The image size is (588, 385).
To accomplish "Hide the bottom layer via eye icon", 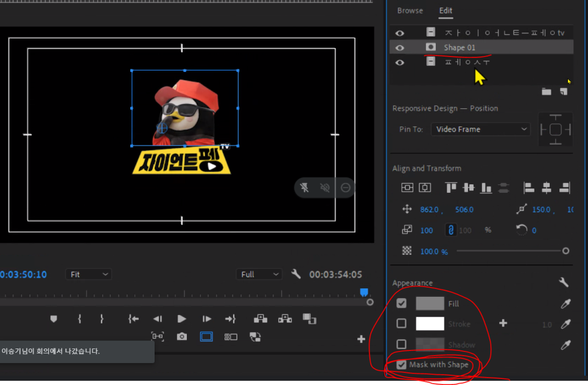I will coord(400,62).
